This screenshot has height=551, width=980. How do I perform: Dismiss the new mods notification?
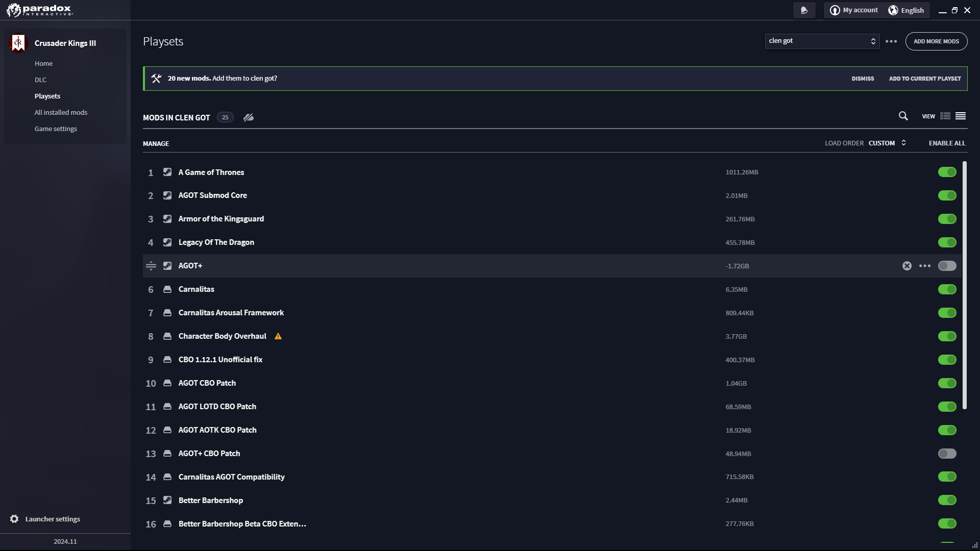tap(863, 79)
